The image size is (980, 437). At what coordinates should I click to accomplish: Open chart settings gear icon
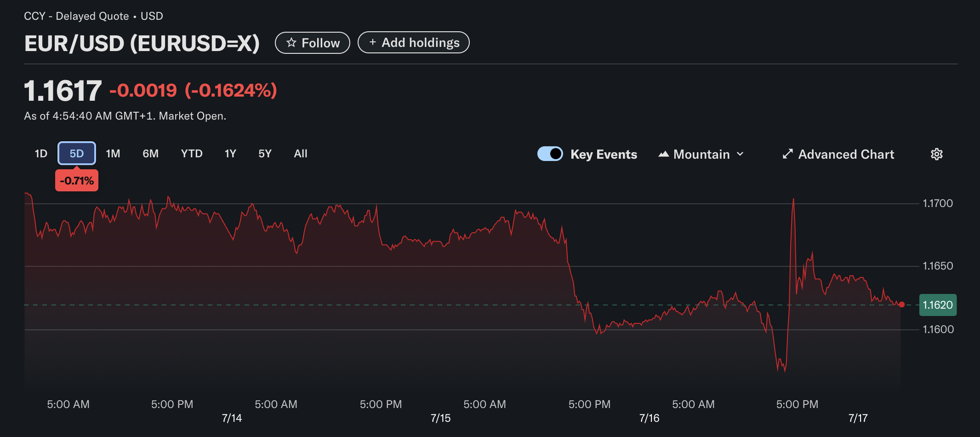(x=936, y=154)
